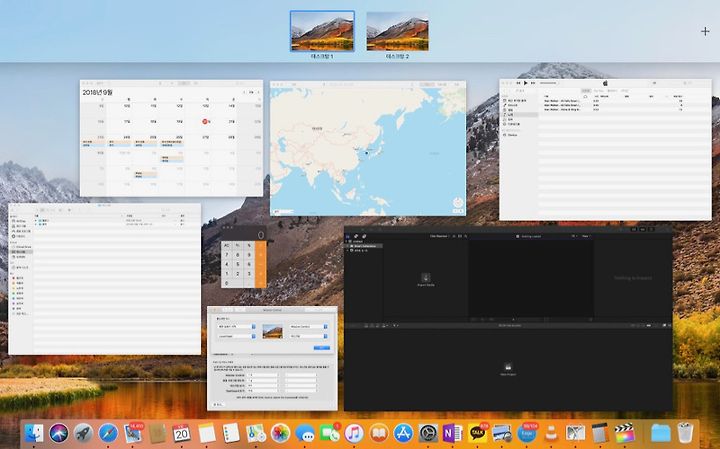Click the 8 key on Calculator

237,255
